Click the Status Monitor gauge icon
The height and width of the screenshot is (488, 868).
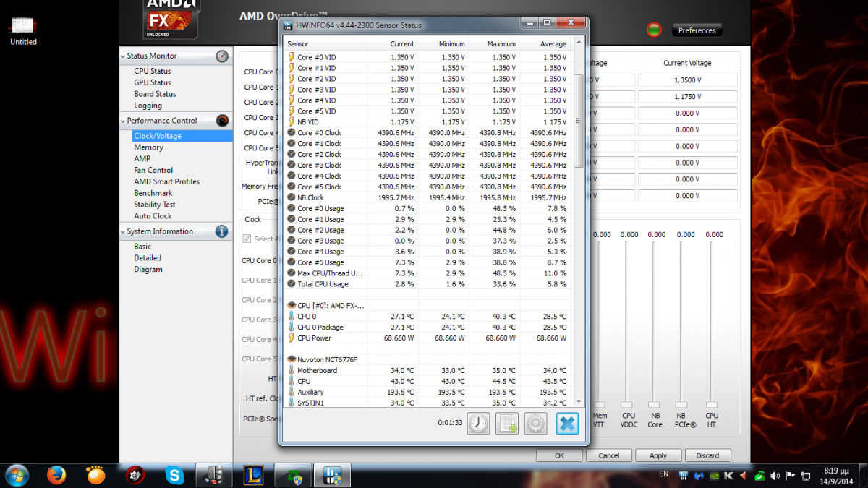[222, 56]
